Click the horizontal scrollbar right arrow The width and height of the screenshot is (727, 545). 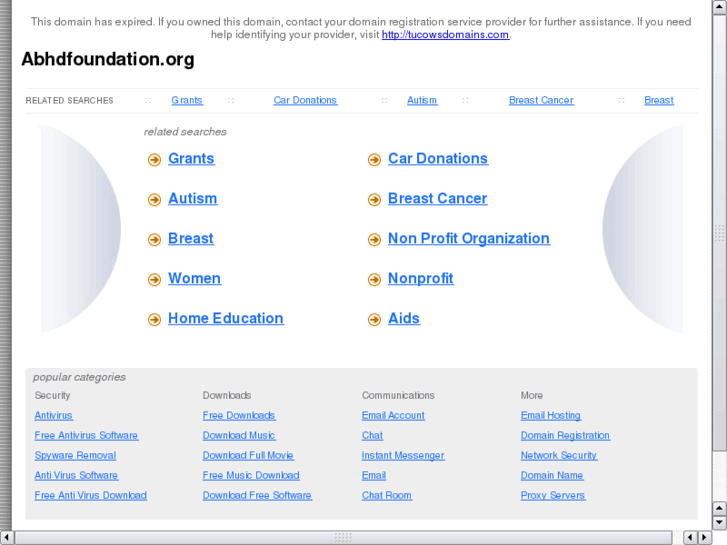703,537
